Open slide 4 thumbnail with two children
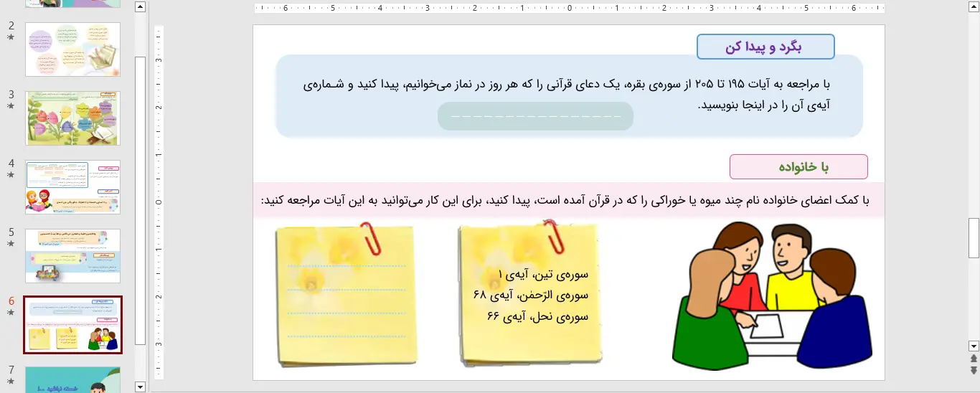Viewport: 980px width, 393px height. [72, 187]
